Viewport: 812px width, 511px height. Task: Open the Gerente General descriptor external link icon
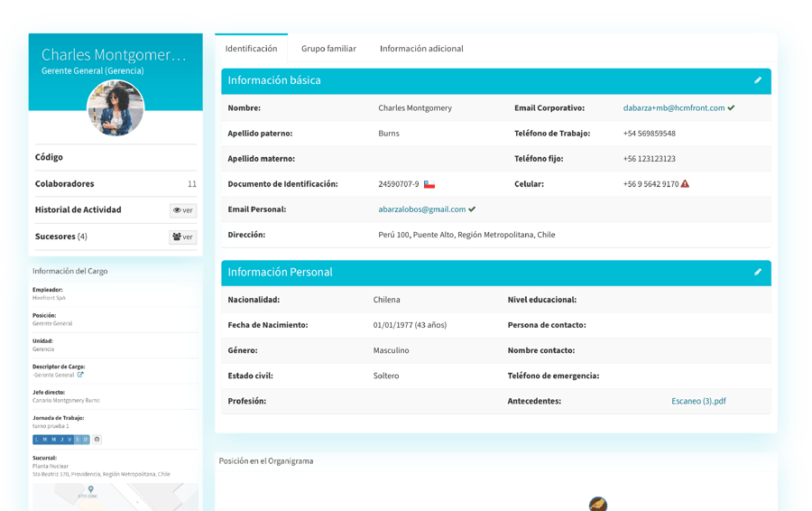pyautogui.click(x=80, y=375)
